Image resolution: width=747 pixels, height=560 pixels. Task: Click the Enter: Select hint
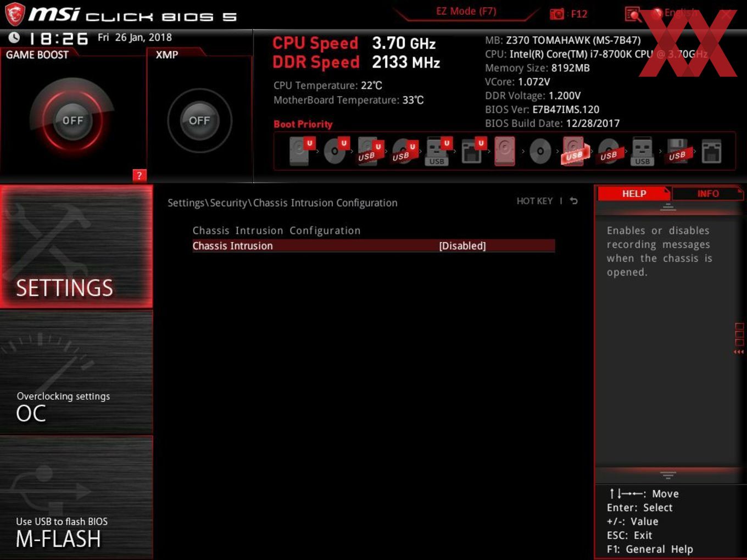639,508
